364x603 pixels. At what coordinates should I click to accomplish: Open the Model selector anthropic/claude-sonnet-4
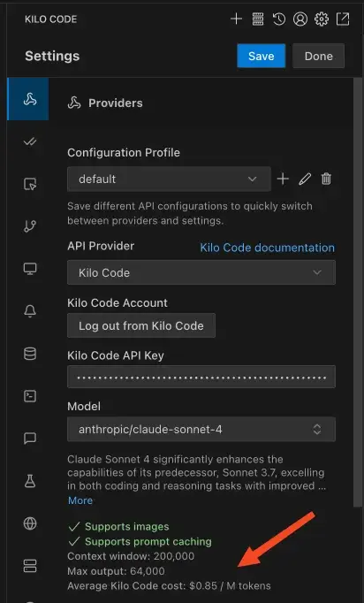coord(201,429)
